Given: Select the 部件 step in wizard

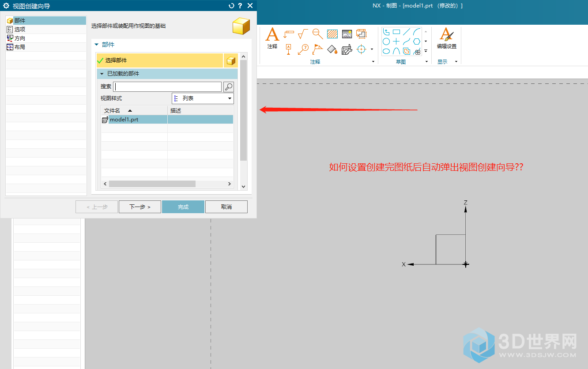Looking at the screenshot, I should tap(46, 21).
